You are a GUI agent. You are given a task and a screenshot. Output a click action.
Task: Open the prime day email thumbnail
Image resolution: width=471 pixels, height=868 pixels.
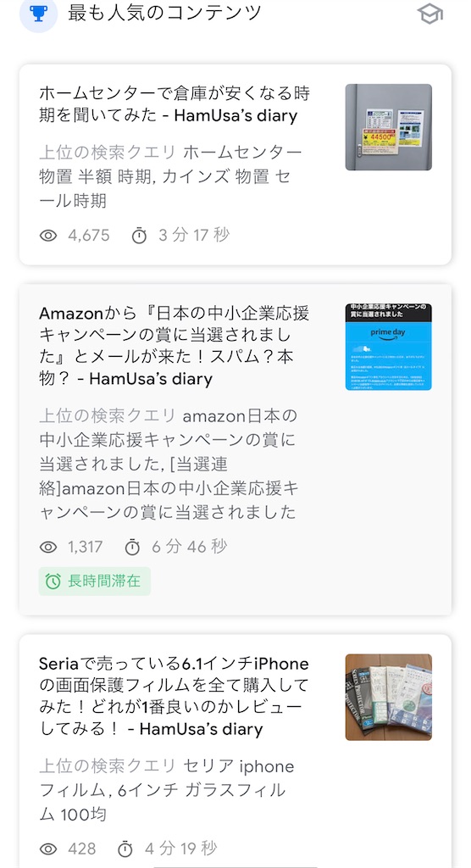389,347
